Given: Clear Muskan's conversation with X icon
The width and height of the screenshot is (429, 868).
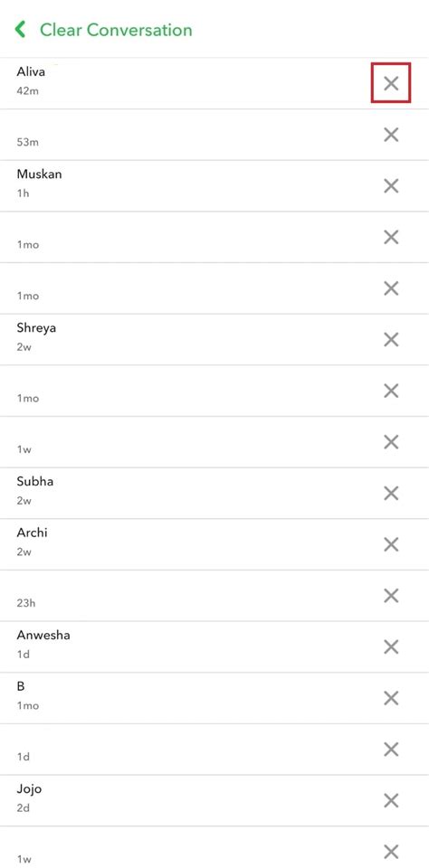Looking at the screenshot, I should point(391,185).
